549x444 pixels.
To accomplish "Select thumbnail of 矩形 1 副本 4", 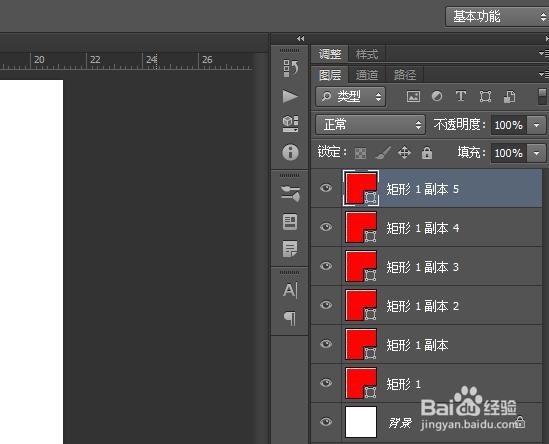I will pyautogui.click(x=361, y=227).
